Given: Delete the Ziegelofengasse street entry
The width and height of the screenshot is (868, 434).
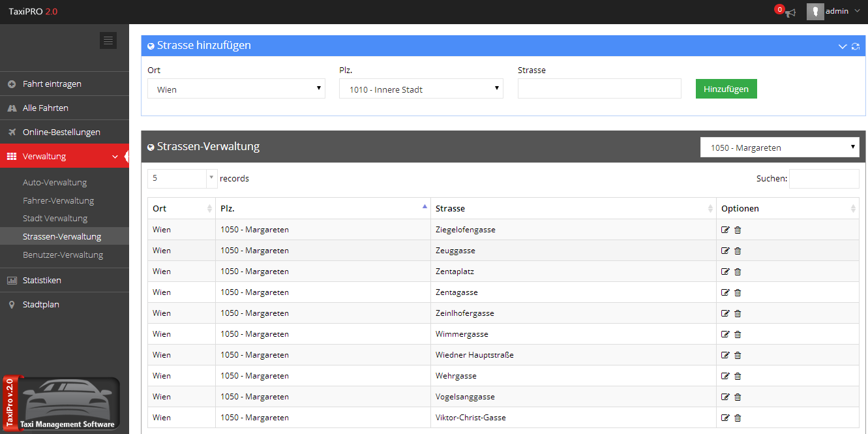Looking at the screenshot, I should [738, 230].
